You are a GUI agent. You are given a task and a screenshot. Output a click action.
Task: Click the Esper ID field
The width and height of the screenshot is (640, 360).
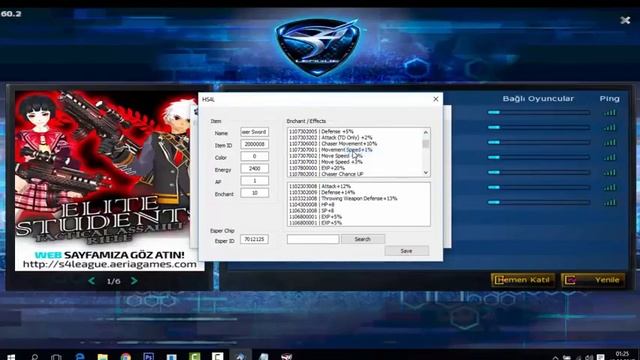[254, 239]
